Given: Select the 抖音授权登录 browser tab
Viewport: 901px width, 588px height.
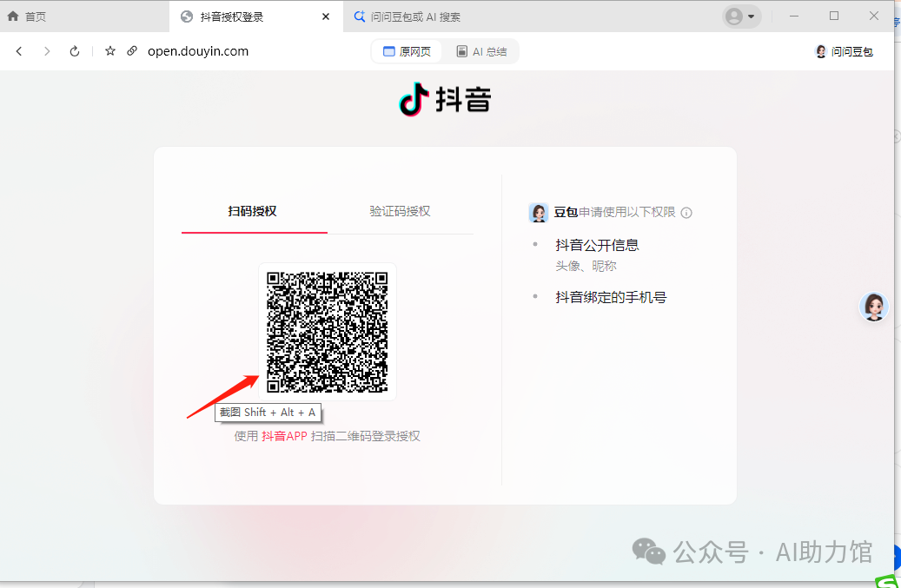Looking at the screenshot, I should point(255,17).
